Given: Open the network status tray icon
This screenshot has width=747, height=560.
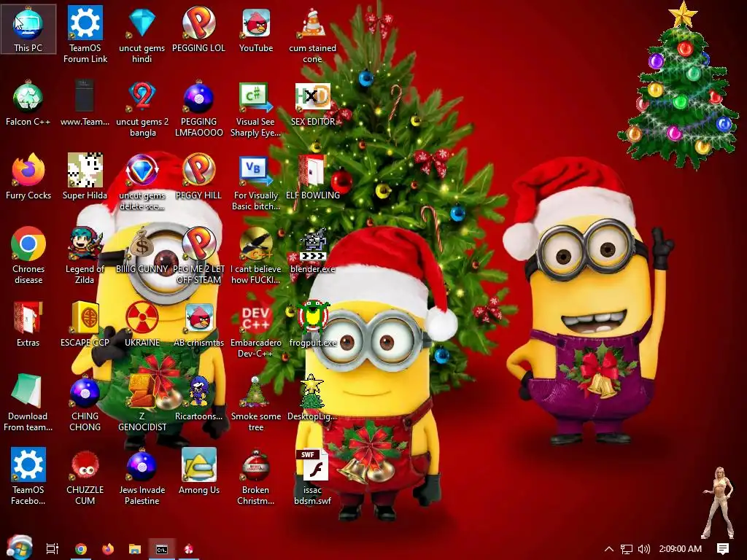Looking at the screenshot, I should click(x=627, y=549).
